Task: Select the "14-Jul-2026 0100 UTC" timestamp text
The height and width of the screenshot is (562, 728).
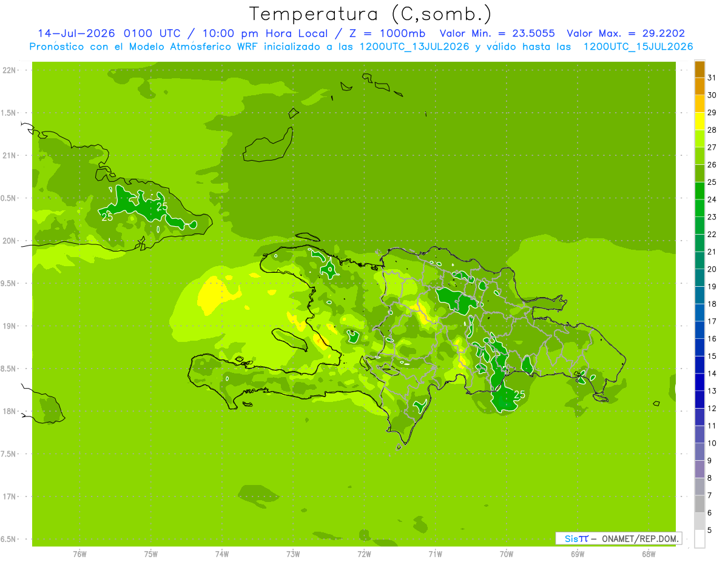Action: pyautogui.click(x=109, y=33)
